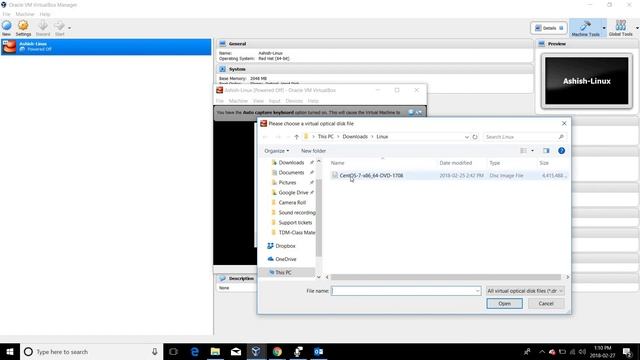Open the Organize dropdown menu

[x=277, y=151]
